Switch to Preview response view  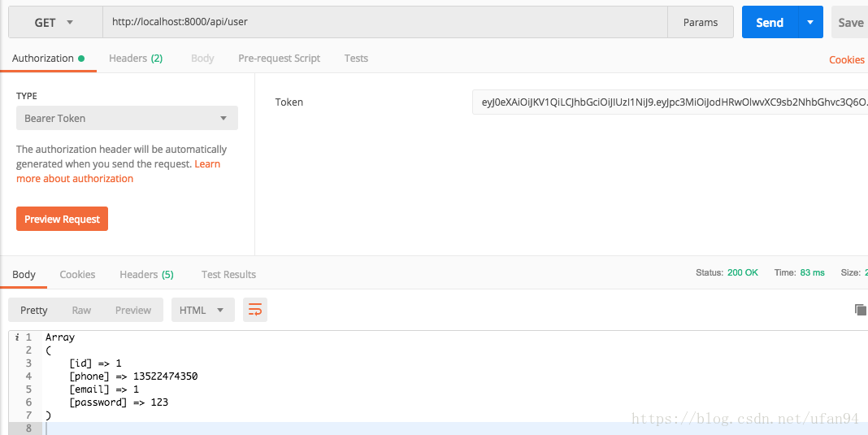click(132, 310)
